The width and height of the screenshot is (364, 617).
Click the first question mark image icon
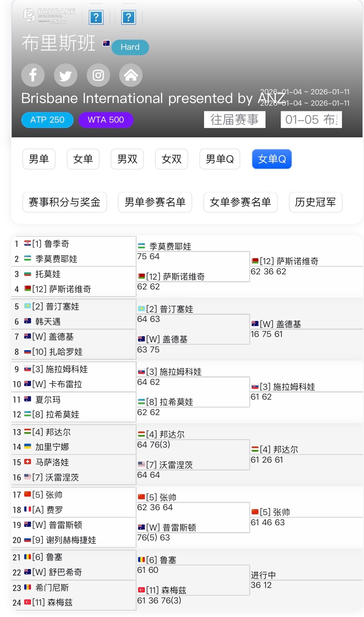[x=96, y=17]
